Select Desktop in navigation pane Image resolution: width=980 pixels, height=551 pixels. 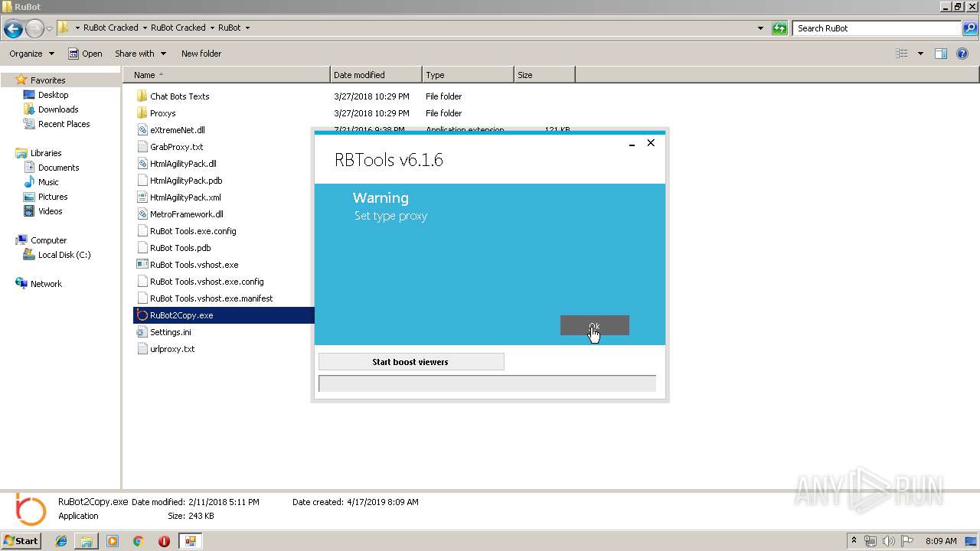pyautogui.click(x=53, y=95)
